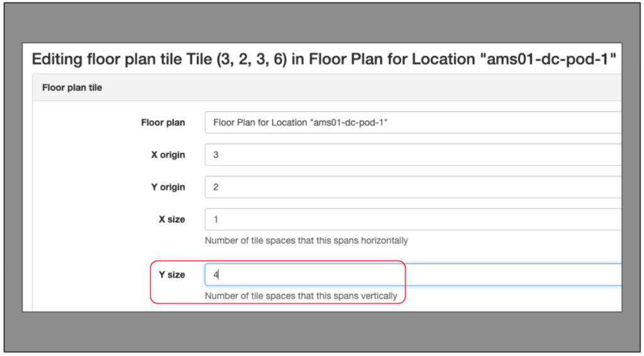644x356 pixels.
Task: Select the Y origin input box
Action: pos(413,187)
